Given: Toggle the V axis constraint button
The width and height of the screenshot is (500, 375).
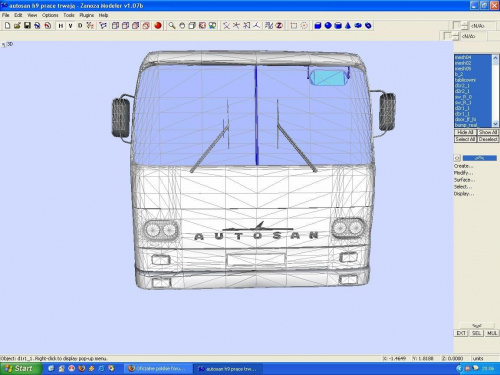Looking at the screenshot, I should (70, 26).
